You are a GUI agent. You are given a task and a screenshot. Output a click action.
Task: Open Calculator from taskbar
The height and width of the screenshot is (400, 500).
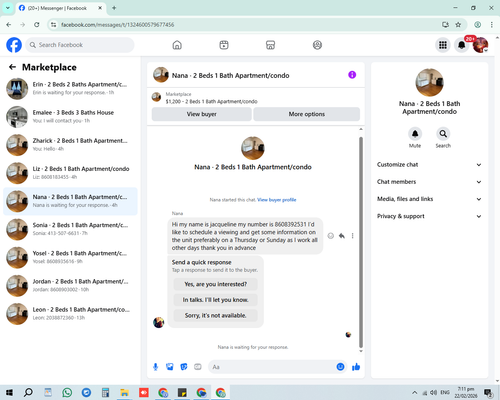105,393
